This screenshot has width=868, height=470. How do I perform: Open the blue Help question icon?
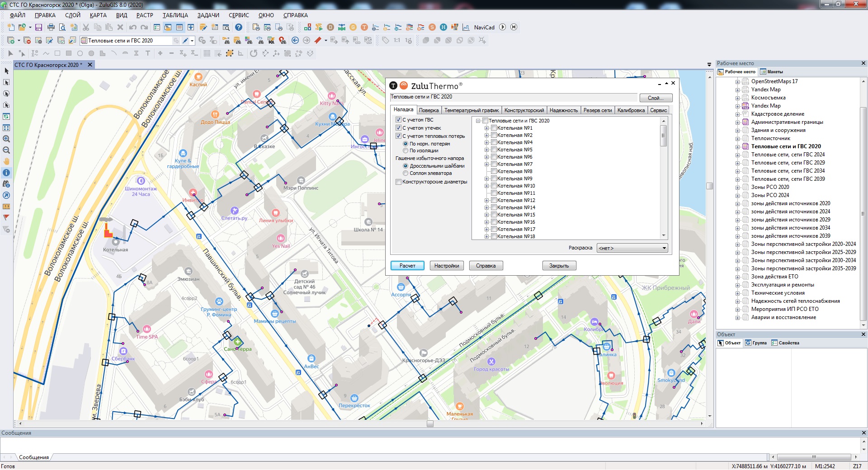239,28
